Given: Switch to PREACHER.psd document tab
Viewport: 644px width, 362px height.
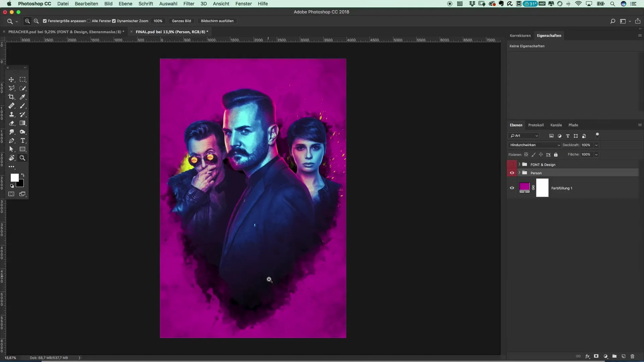Looking at the screenshot, I should coord(66,32).
